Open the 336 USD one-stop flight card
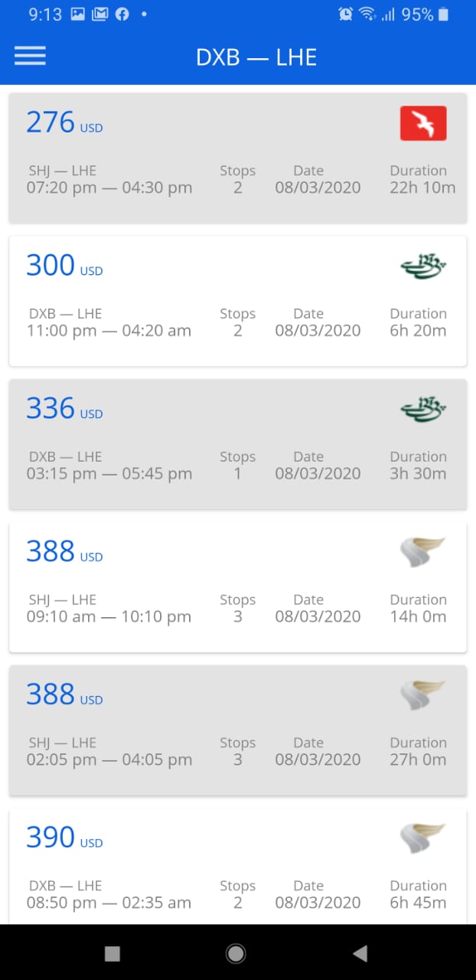The height and width of the screenshot is (980, 476). 238,444
